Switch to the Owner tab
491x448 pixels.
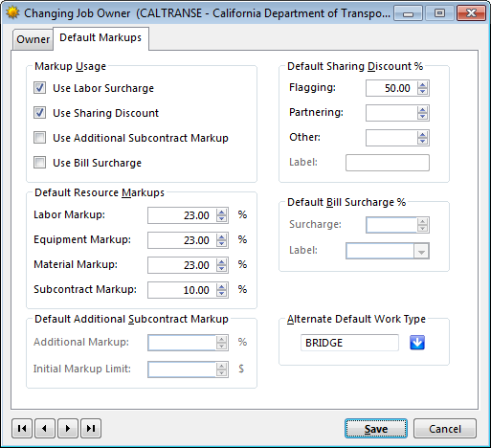33,39
